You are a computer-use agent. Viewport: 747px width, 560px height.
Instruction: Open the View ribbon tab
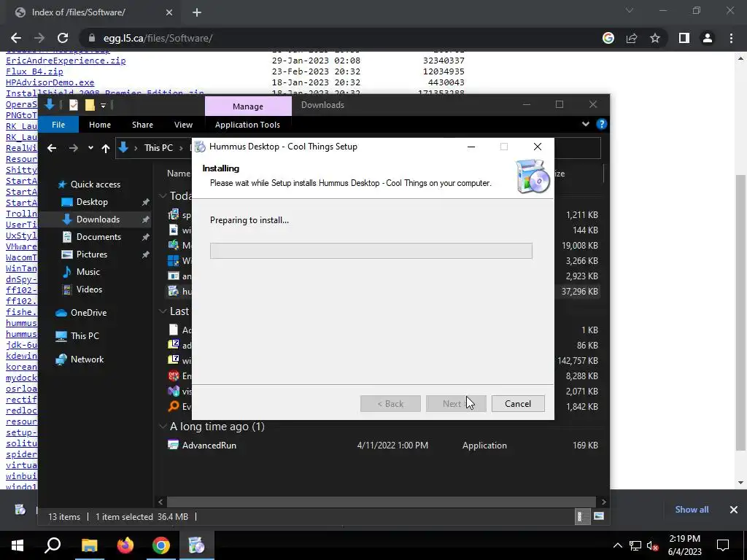(x=183, y=125)
